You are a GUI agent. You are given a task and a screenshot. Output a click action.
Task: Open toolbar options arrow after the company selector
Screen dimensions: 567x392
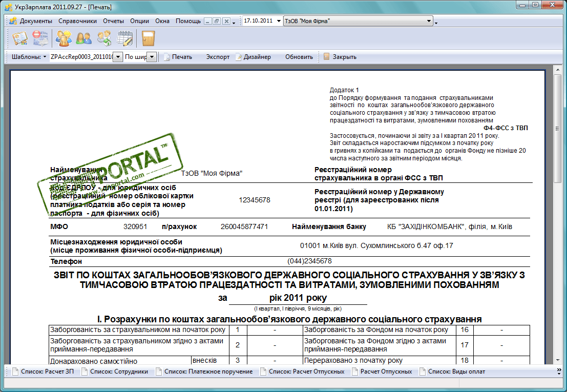coord(436,23)
